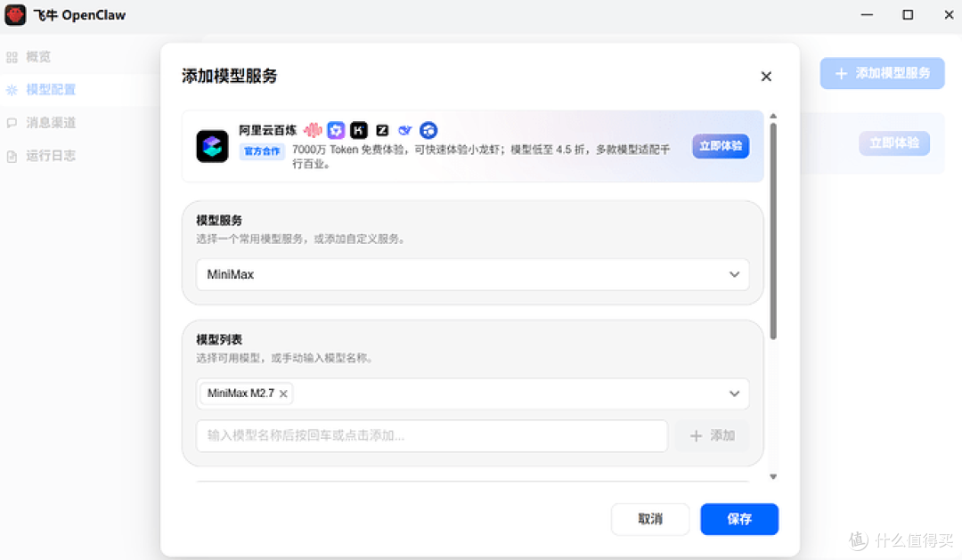The image size is (962, 560).
Task: Click the black Z model icon in the banner
Action: click(x=382, y=130)
